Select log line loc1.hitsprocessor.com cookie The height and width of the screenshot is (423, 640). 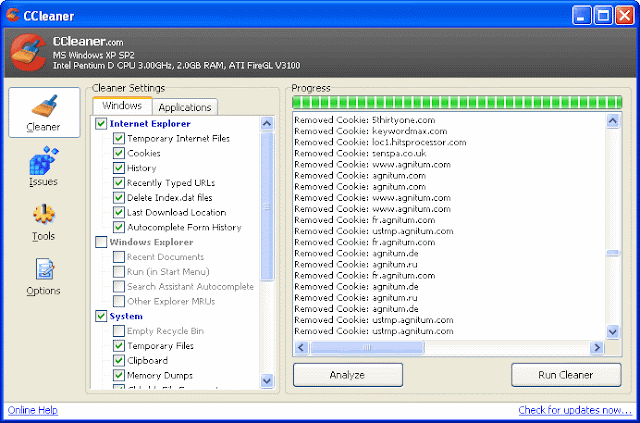pyautogui.click(x=380, y=142)
